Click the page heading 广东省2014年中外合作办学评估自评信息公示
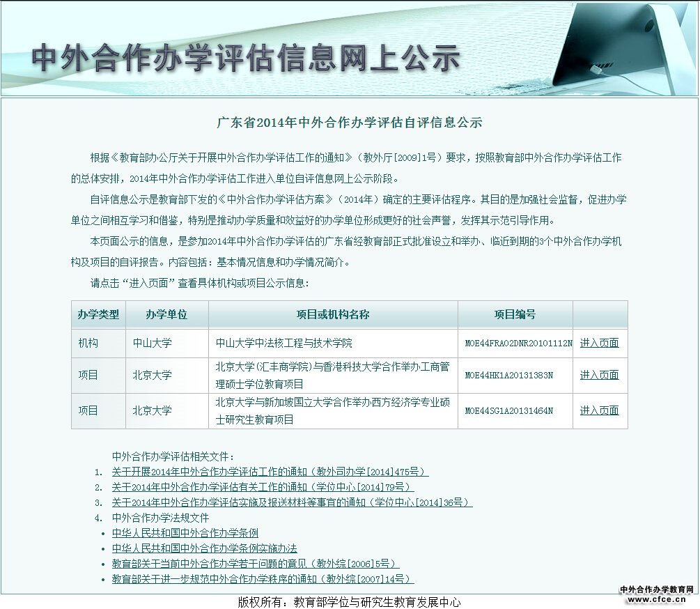The image size is (700, 609). pyautogui.click(x=350, y=123)
